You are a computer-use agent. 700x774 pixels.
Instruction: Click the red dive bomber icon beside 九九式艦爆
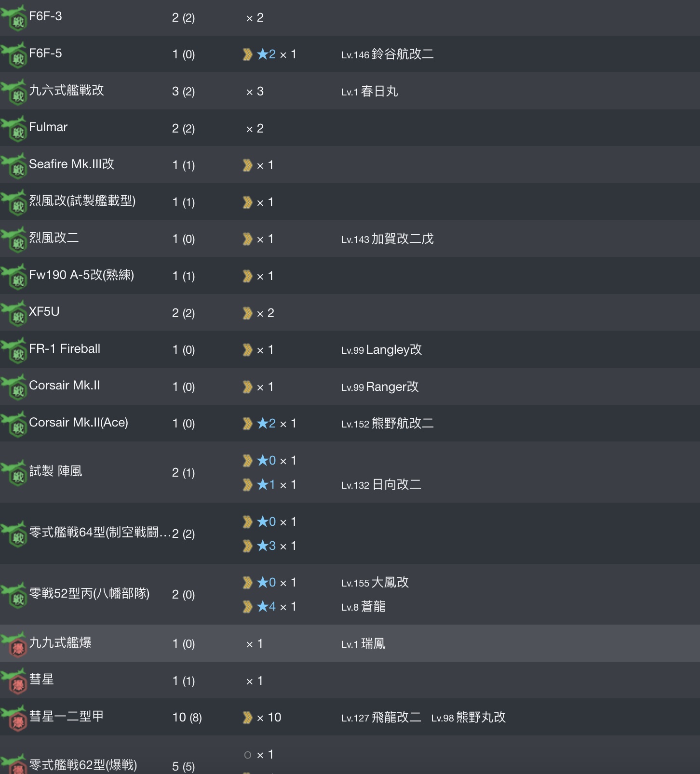[x=14, y=644]
